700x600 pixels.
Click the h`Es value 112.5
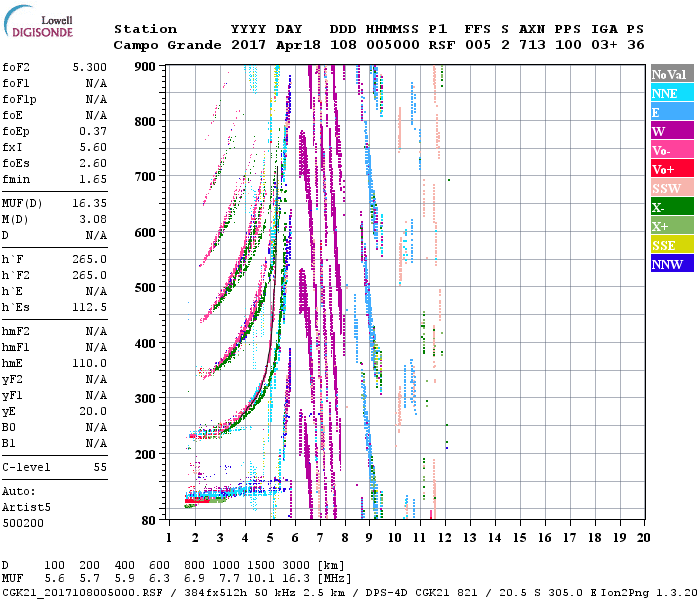point(90,308)
